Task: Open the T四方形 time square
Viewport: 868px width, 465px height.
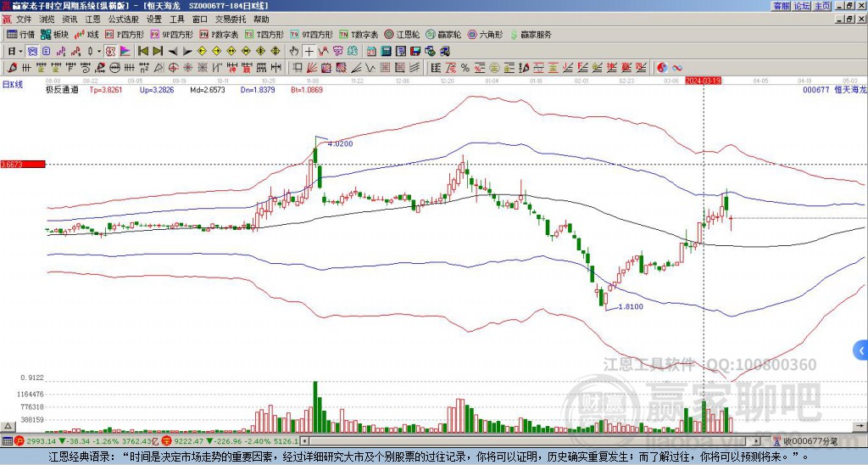Action: coord(264,34)
